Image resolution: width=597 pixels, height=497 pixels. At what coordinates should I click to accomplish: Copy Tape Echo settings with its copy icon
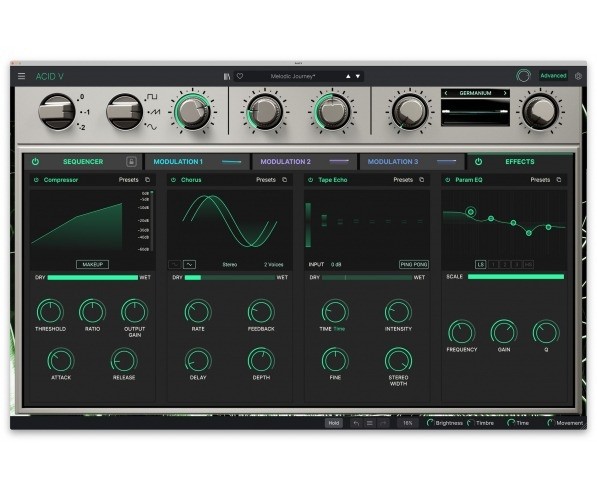coord(421,179)
